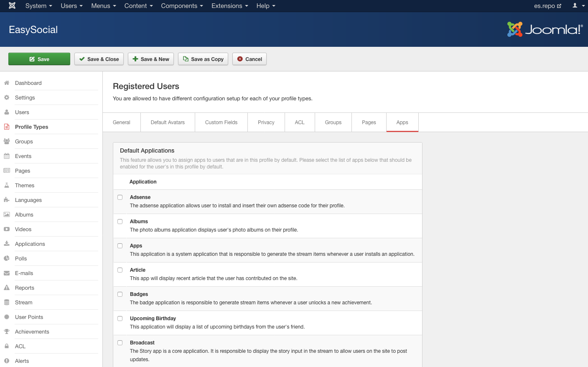Click the Polls pie chart icon

(7, 258)
